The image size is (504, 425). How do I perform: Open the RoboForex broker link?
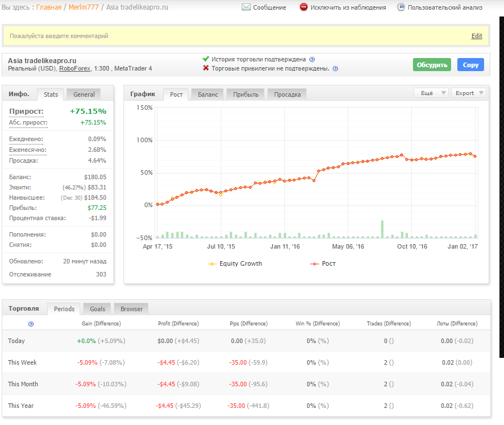[x=75, y=68]
